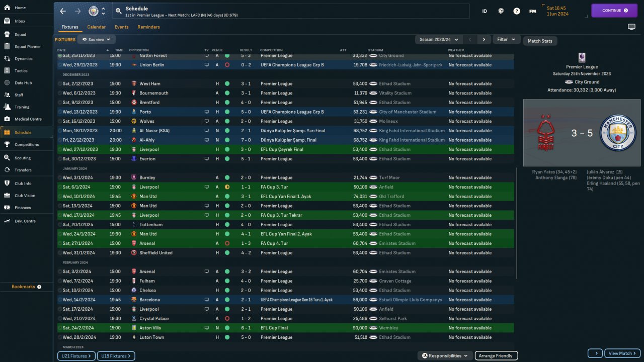Click the Manchester City badge in the top bar
Image resolution: width=644 pixels, height=362 pixels.
(x=94, y=11)
